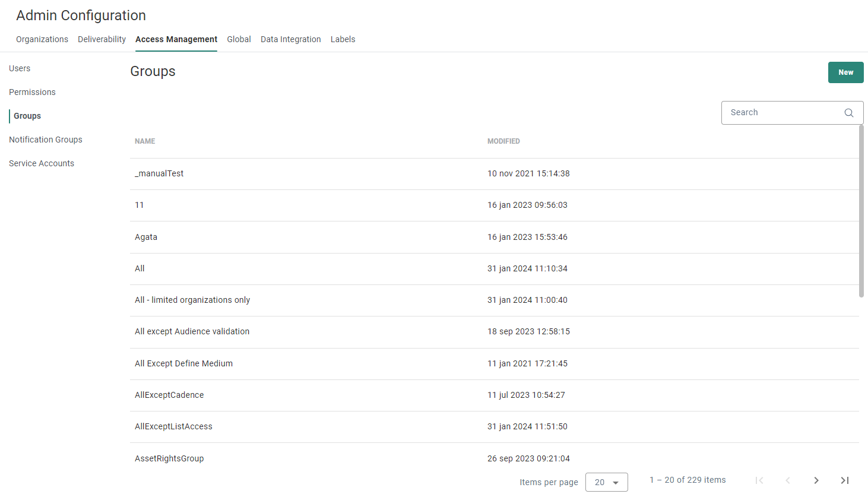868x497 pixels.
Task: Click the first page icon
Action: 759,480
